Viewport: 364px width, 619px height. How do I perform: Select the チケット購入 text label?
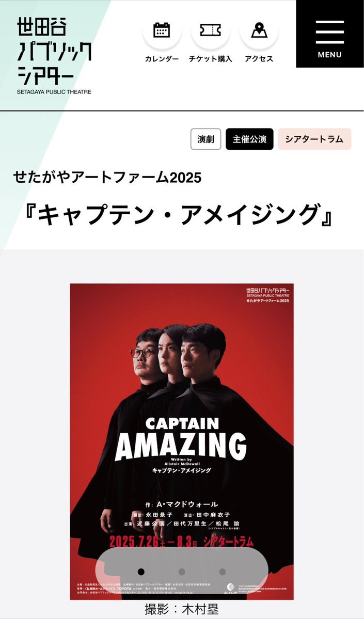(x=211, y=59)
